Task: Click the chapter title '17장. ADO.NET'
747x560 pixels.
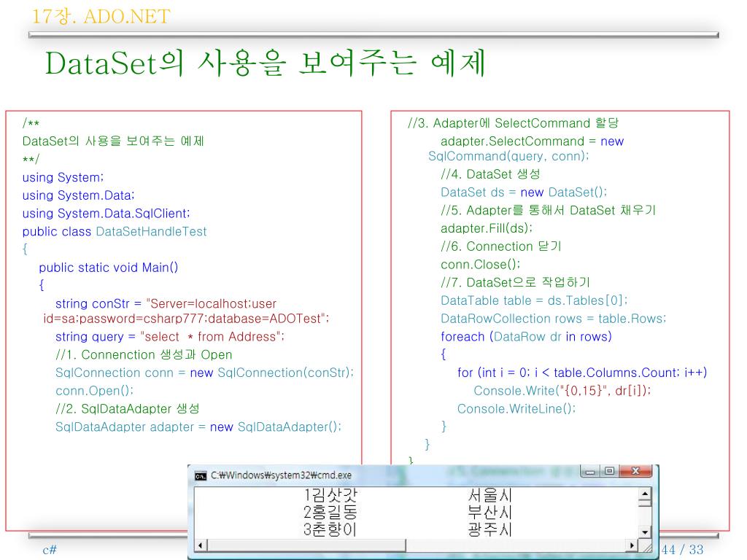Action: 101,17
